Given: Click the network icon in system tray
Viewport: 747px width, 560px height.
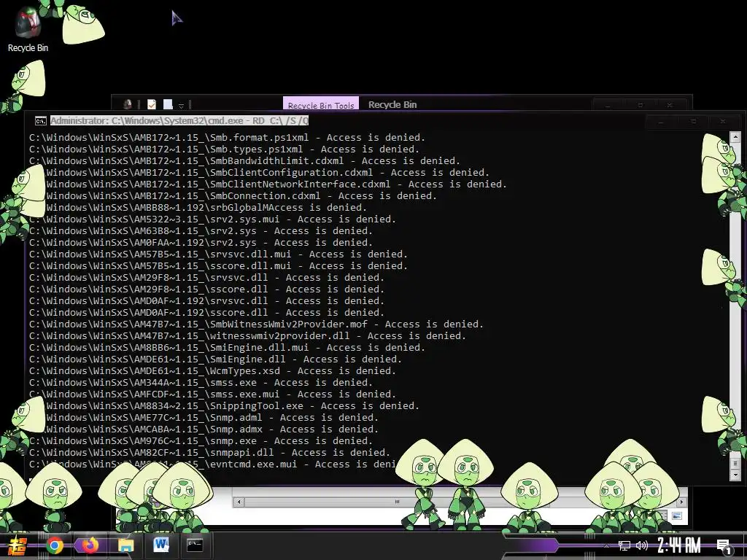Looking at the screenshot, I should click(624, 545).
